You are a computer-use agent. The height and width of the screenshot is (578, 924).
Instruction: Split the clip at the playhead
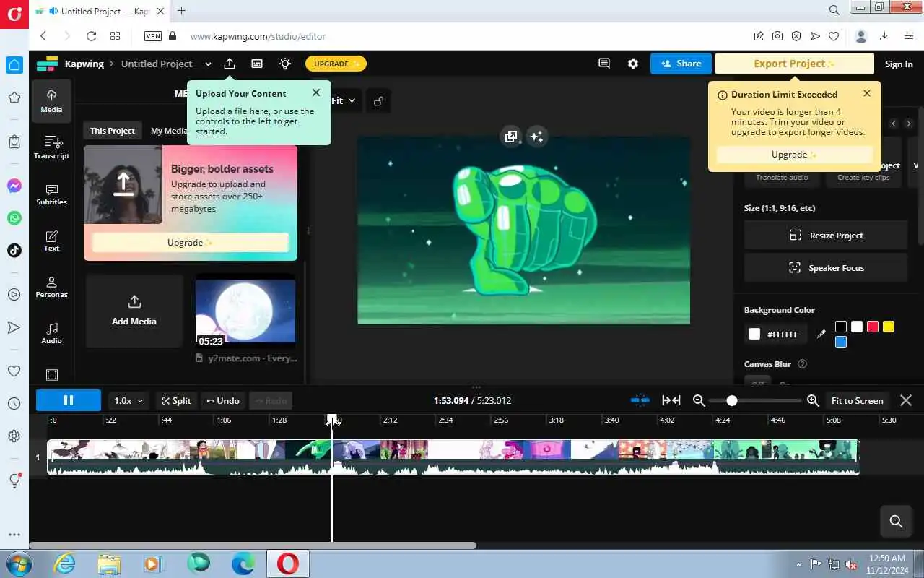click(177, 400)
